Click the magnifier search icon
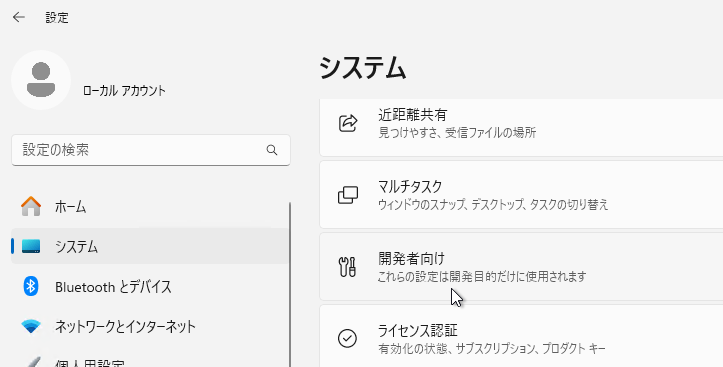 272,150
